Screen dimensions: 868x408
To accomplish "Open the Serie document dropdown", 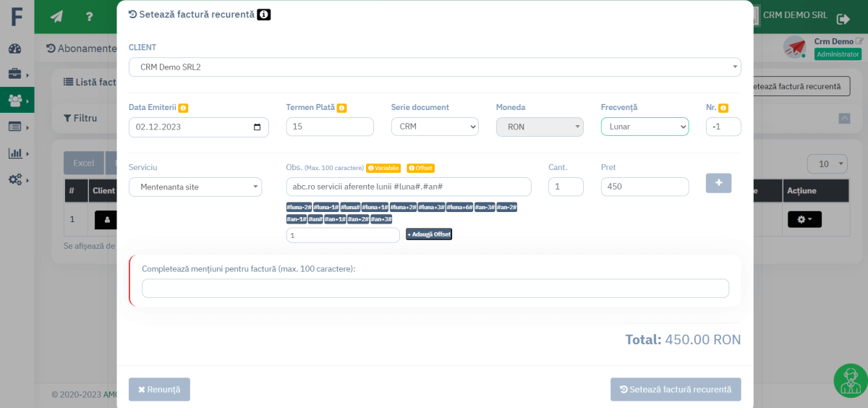I will coord(435,127).
